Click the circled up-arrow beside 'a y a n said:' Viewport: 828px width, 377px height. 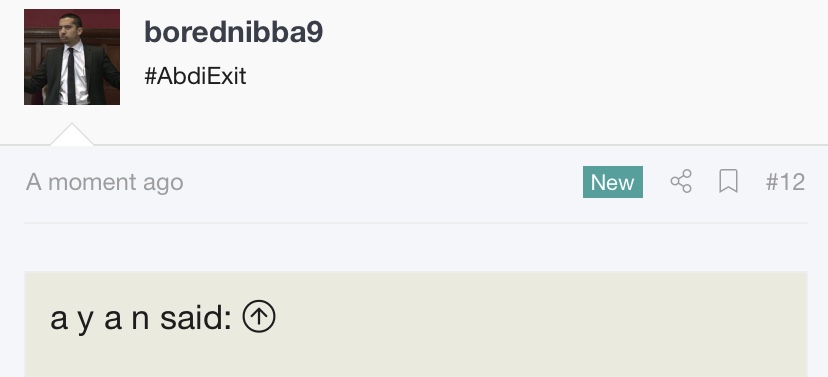tap(259, 316)
